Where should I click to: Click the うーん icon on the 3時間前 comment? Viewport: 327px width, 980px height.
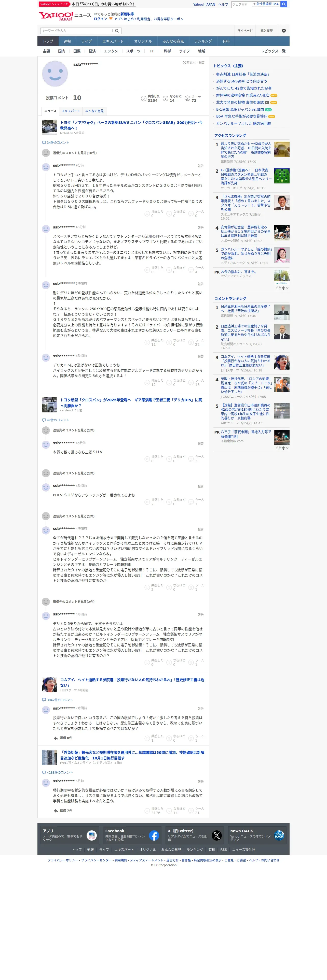click(191, 342)
